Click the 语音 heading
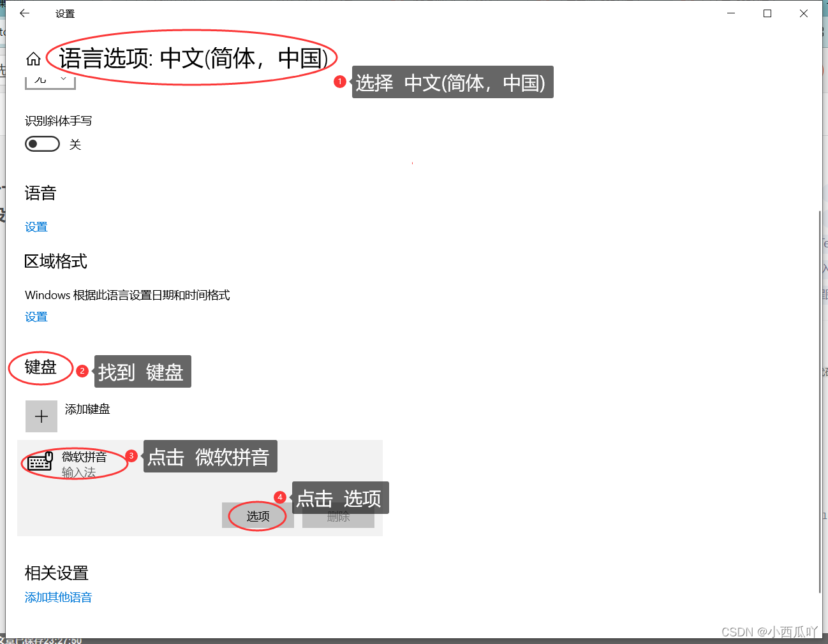Image resolution: width=828 pixels, height=644 pixels. point(41,193)
